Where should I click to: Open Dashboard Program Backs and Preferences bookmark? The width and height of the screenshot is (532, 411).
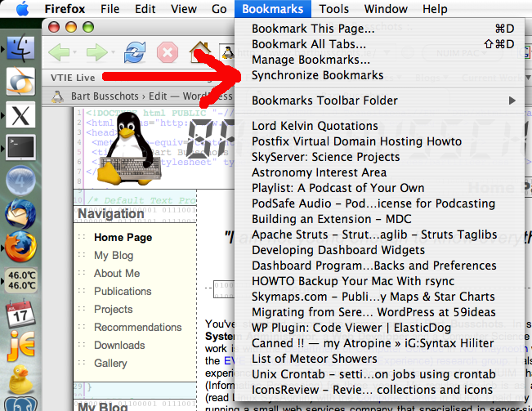pyautogui.click(x=380, y=266)
